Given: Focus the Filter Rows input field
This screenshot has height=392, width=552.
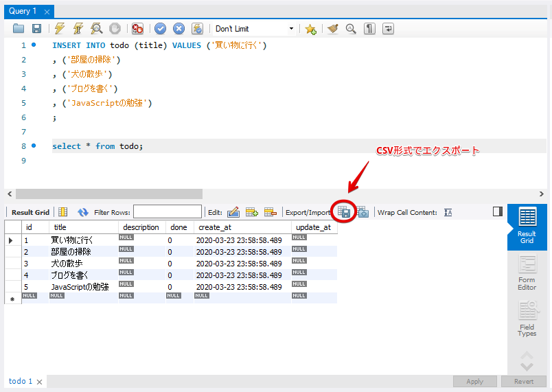Looking at the screenshot, I should pyautogui.click(x=168, y=212).
